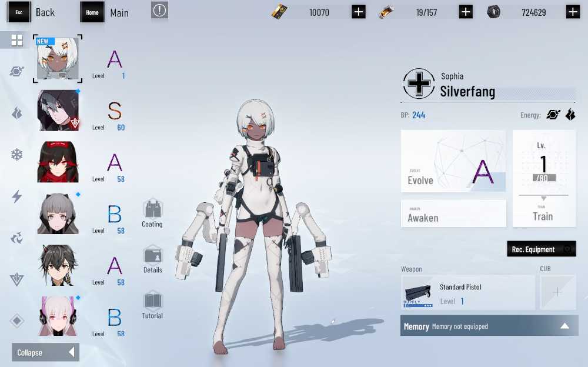The width and height of the screenshot is (588, 367).
Task: Open Train for level 1/80
Action: [544, 178]
